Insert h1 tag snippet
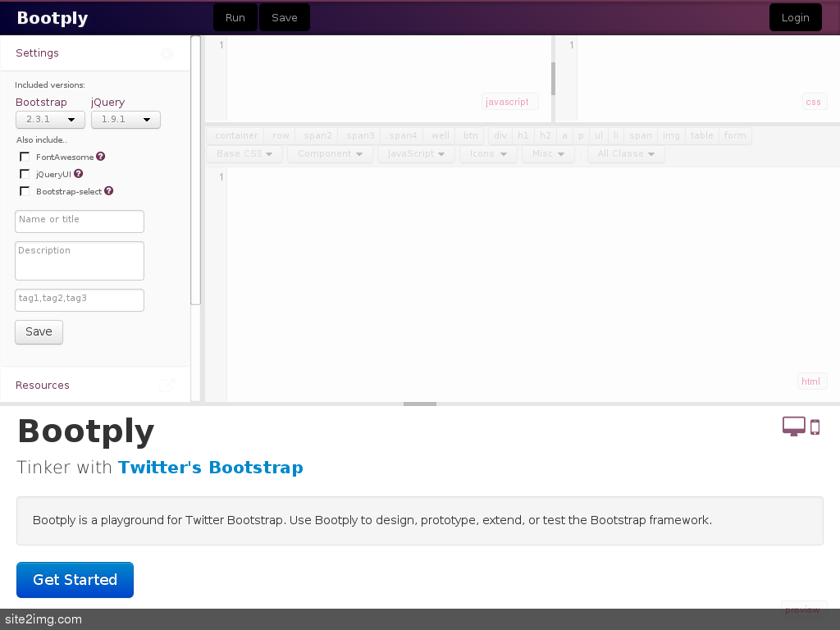The image size is (840, 630). point(523,135)
